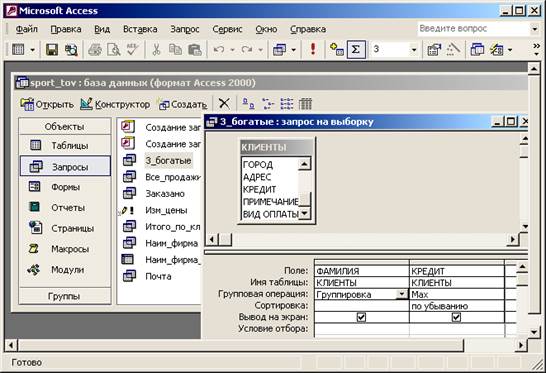Open the Правка menu

pos(66,29)
